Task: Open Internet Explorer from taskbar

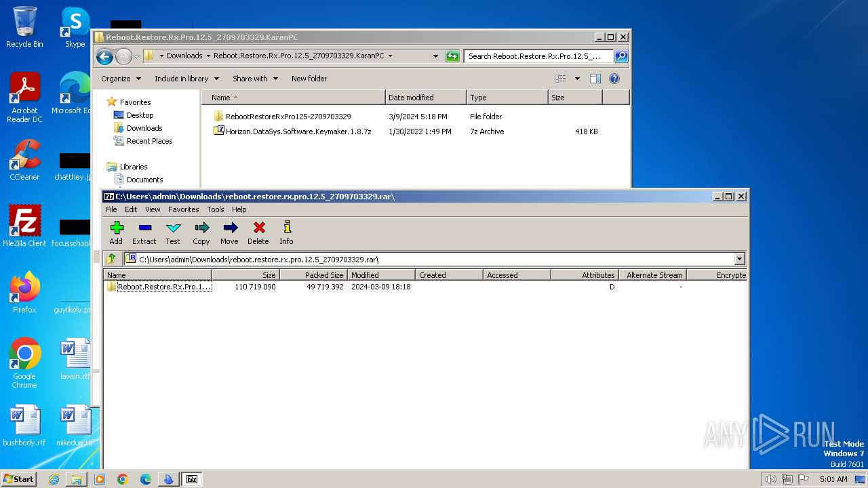Action: (54, 479)
